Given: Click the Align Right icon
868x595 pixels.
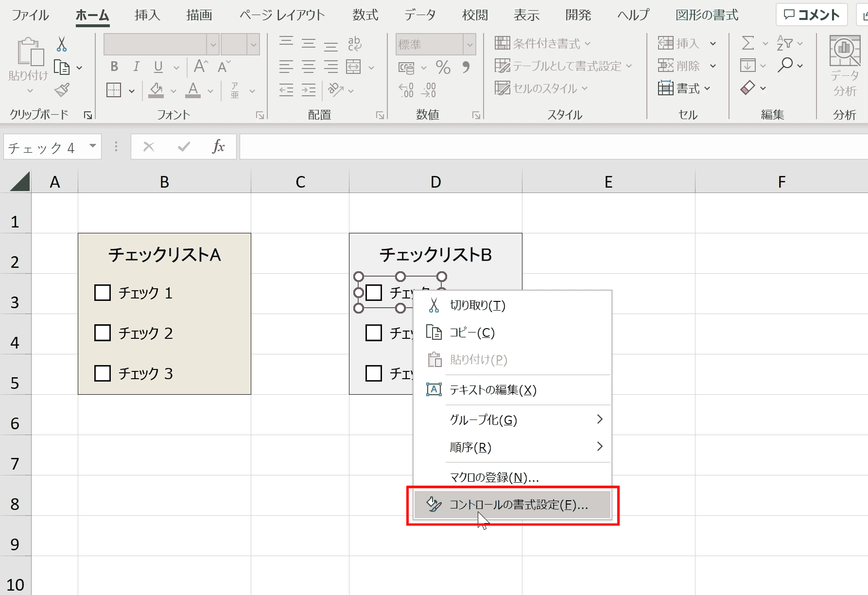Looking at the screenshot, I should [x=331, y=67].
